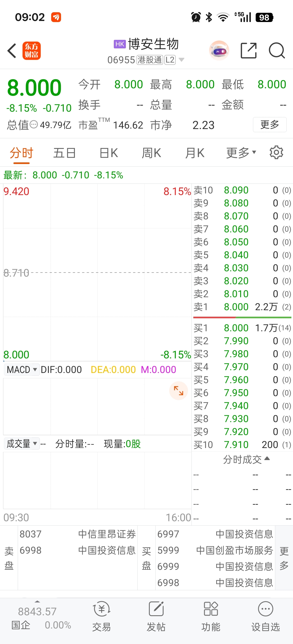
Task: Open the MACD indicator dropdown
Action: click(22, 369)
